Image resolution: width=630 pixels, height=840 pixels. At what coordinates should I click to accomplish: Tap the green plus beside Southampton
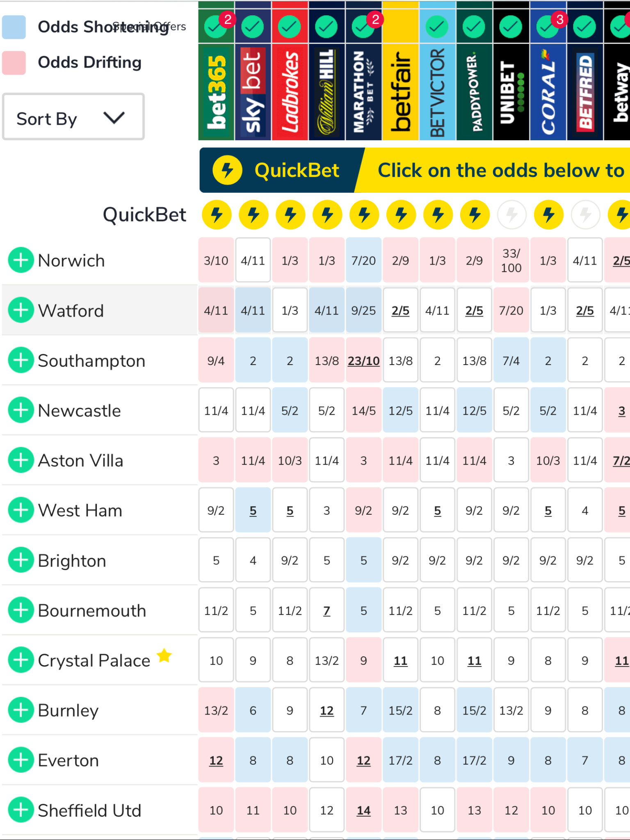[x=21, y=360]
